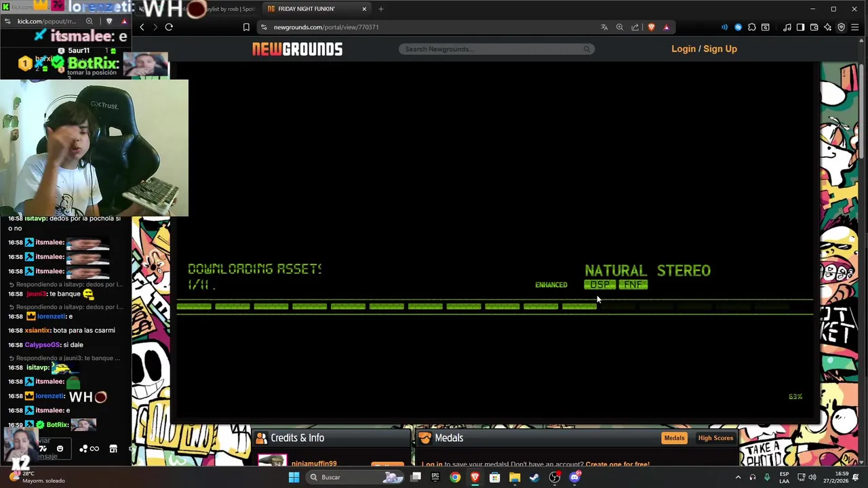Viewport: 868px width, 488px height.
Task: Click the DOWNLOADING ASSETS text
Action: click(254, 269)
